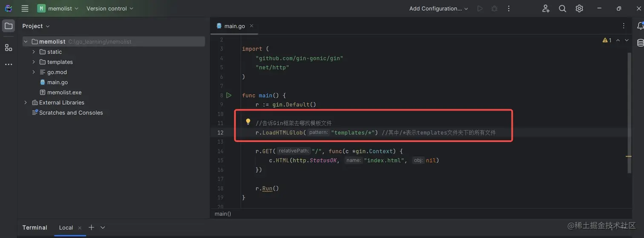Click gin.Default() call
This screenshot has height=238, width=644.
tap(294, 104)
